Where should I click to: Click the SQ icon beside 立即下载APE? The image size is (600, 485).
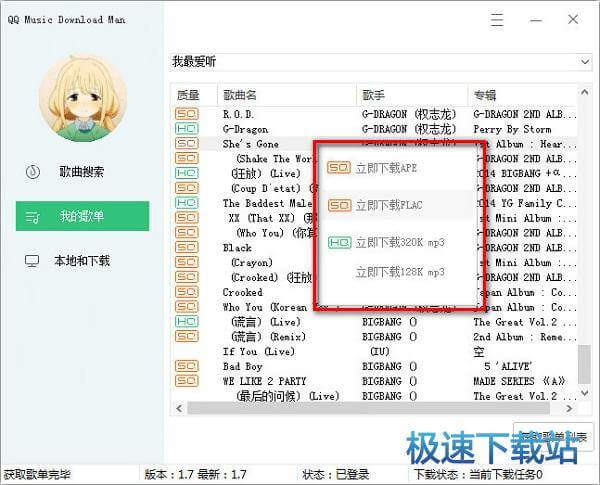[339, 168]
